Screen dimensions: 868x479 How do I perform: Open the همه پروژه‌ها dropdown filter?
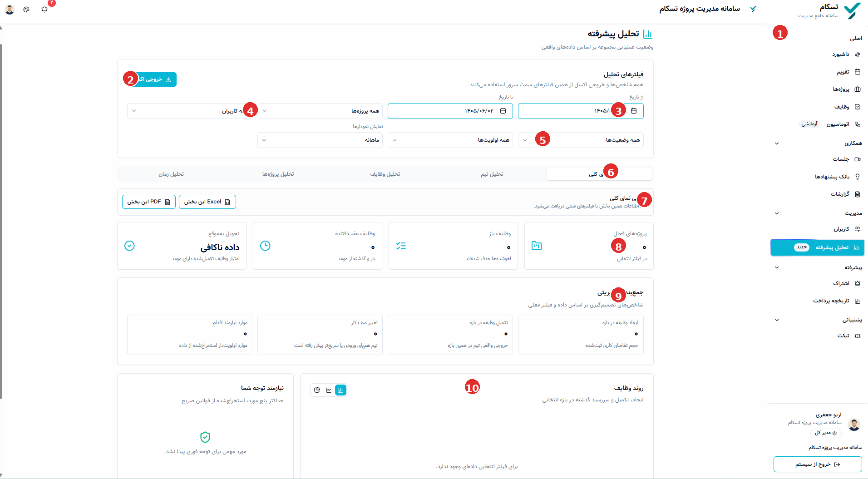click(320, 111)
